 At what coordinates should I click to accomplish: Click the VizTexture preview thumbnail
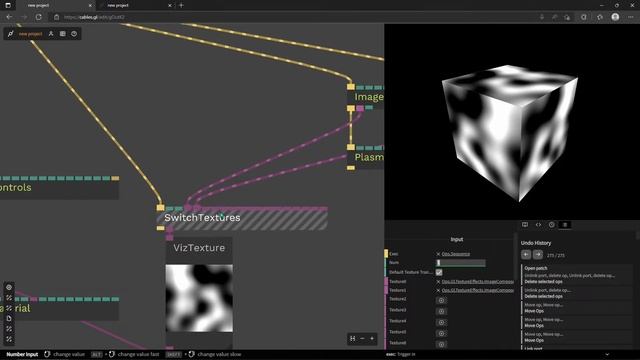[199, 298]
